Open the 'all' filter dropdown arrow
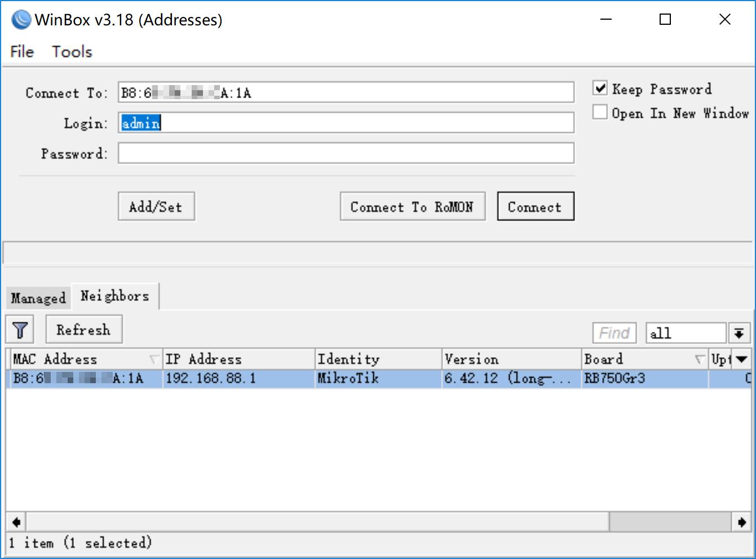The image size is (756, 559). pyautogui.click(x=739, y=333)
